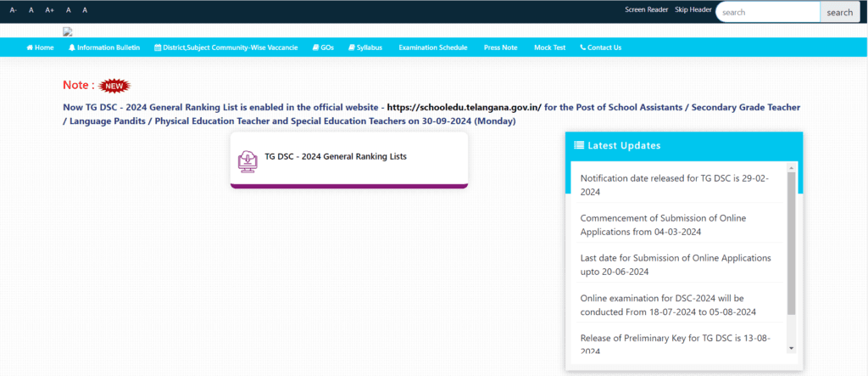Click the Syllabus book icon

[352, 48]
